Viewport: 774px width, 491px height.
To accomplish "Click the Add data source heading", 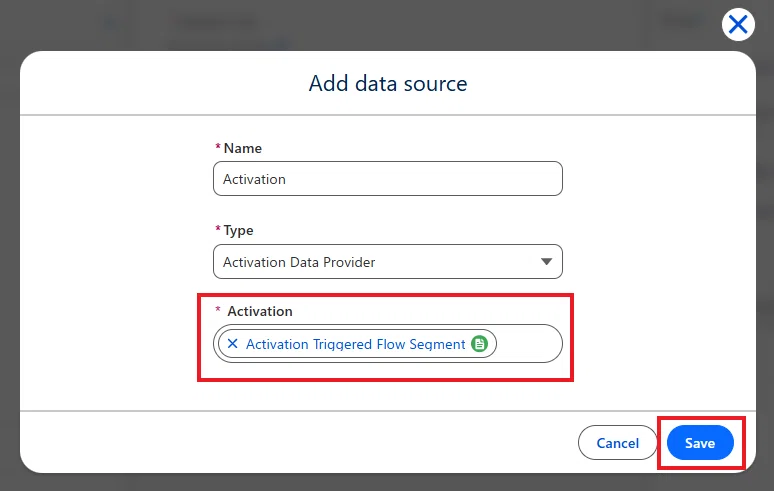I will (387, 83).
